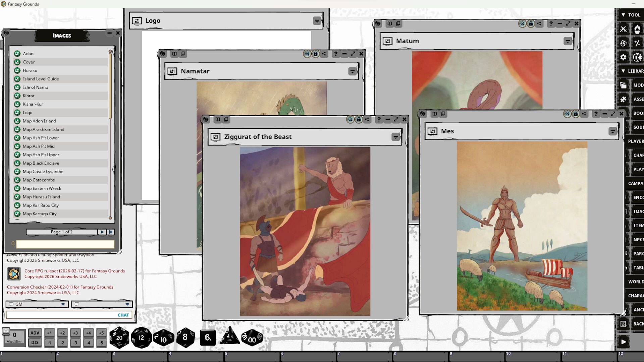Click the help question mark on the Ziggurat window
This screenshot has width=644, height=362.
point(379,119)
